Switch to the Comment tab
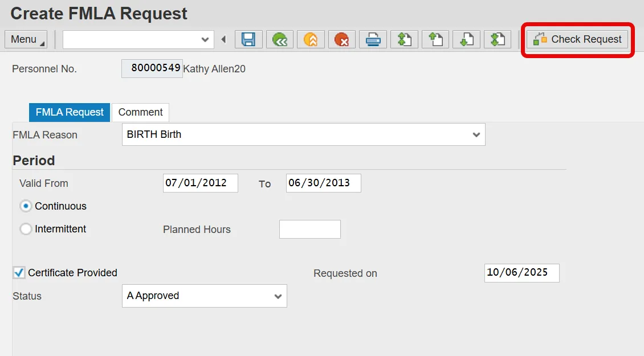 tap(140, 112)
